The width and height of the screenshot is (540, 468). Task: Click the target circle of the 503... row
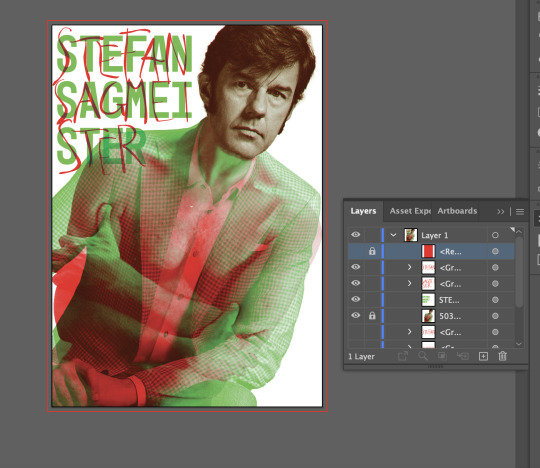pos(495,316)
